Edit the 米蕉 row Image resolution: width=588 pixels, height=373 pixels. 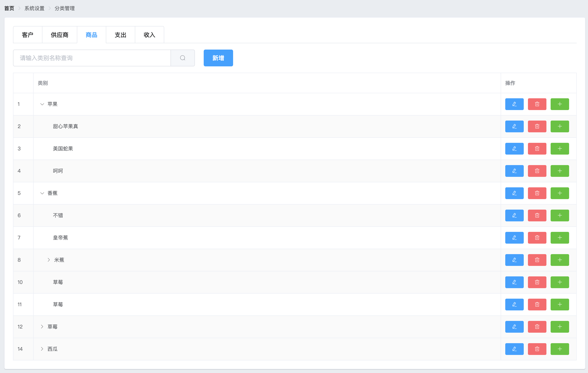tap(514, 260)
